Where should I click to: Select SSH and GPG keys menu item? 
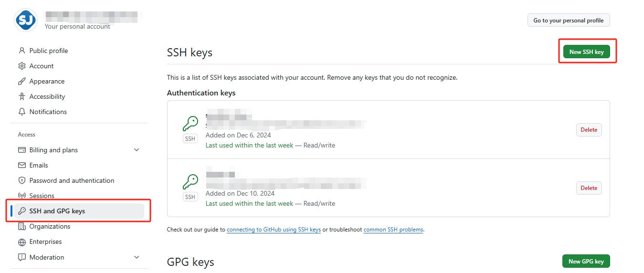[x=57, y=211]
